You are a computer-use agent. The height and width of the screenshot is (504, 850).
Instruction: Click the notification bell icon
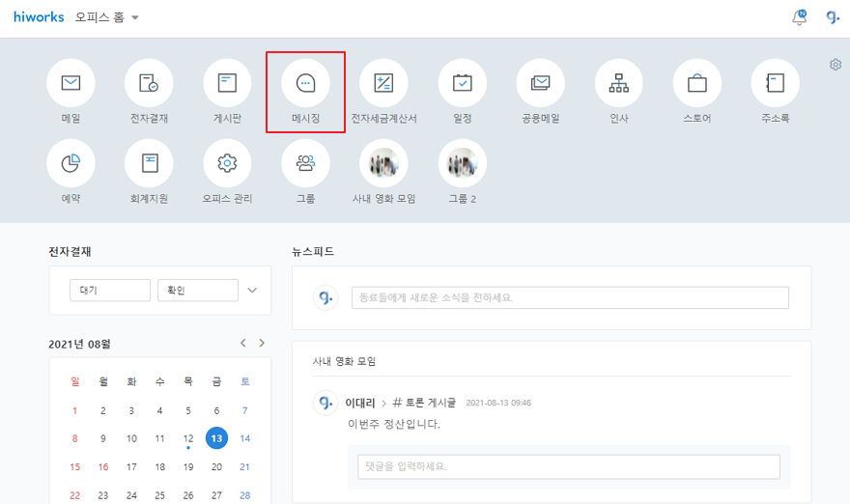799,17
